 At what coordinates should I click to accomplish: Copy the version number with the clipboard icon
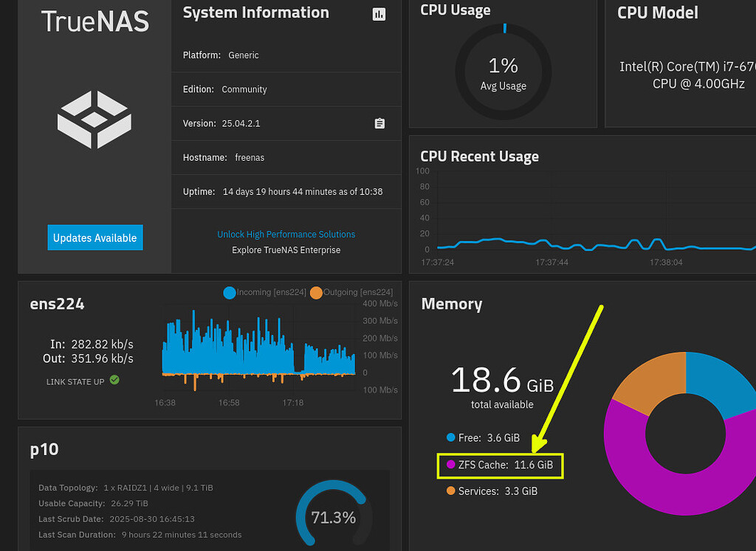pyautogui.click(x=379, y=123)
